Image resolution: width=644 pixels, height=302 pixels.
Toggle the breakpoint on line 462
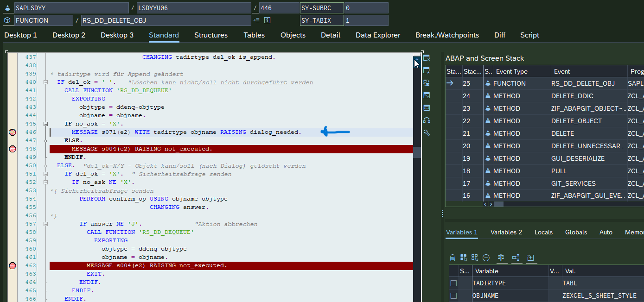(x=12, y=265)
